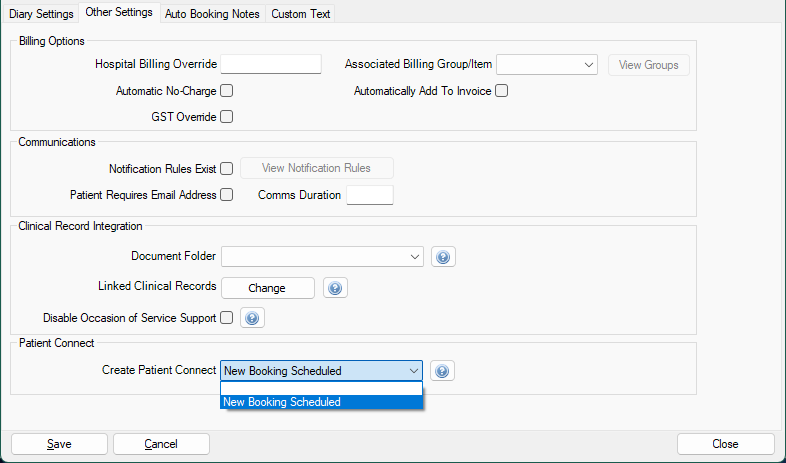Toggle Notification Rules Exist checkbox
The image size is (786, 463).
[x=227, y=168]
